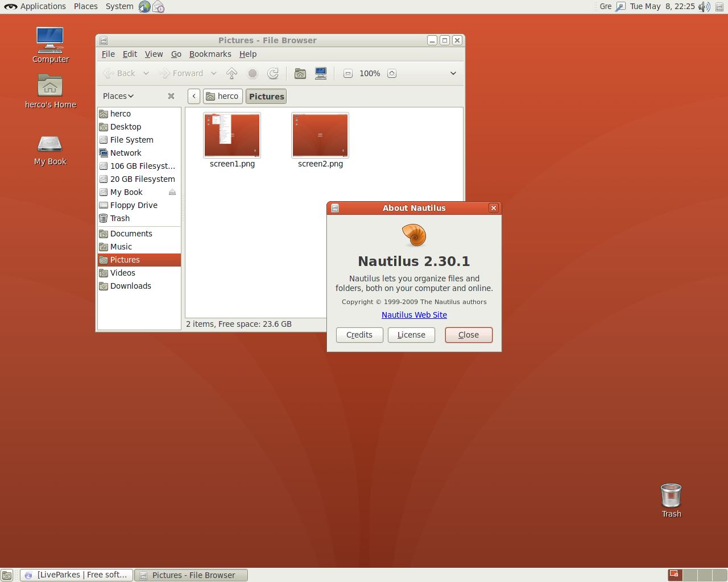Open herco's Home desktop icon
The height and width of the screenshot is (582, 728).
(x=50, y=91)
